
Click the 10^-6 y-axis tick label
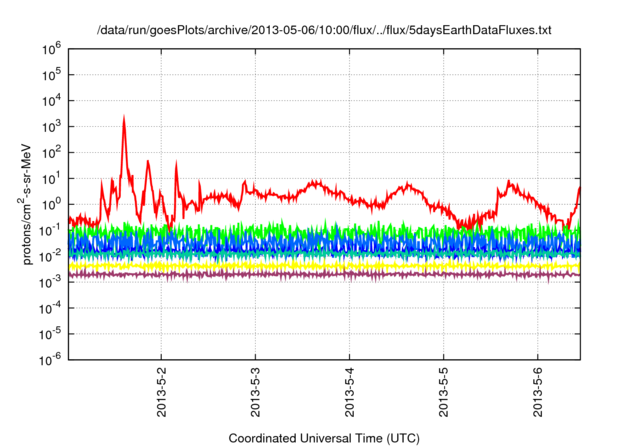pos(51,359)
